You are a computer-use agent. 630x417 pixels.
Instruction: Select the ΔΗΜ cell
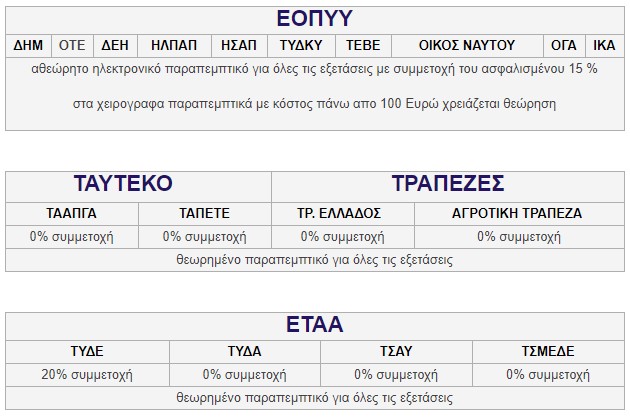click(x=28, y=45)
